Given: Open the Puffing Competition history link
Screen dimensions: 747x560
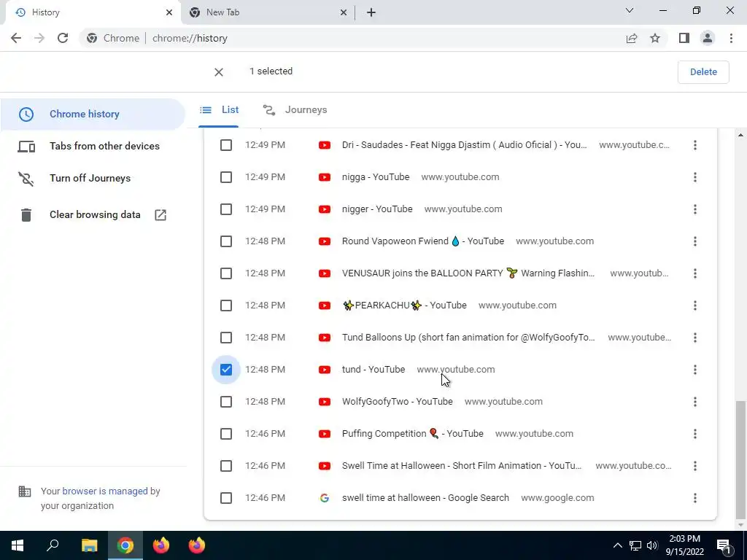Looking at the screenshot, I should [x=413, y=434].
